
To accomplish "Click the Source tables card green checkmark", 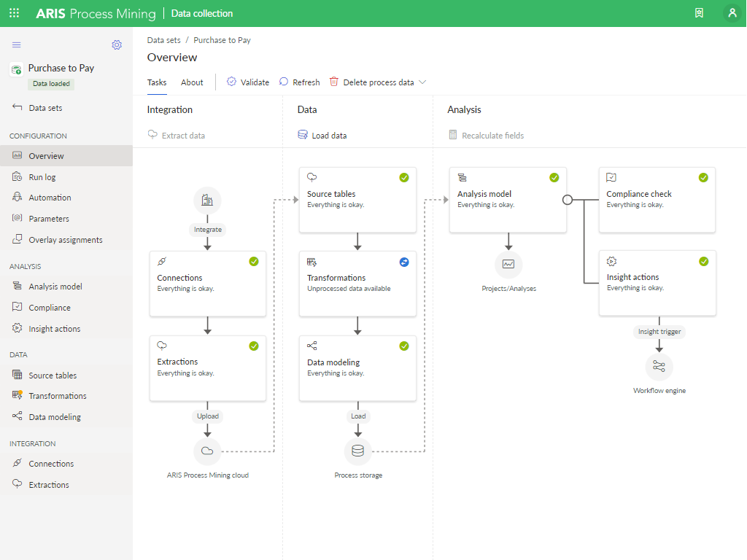I will (x=404, y=178).
